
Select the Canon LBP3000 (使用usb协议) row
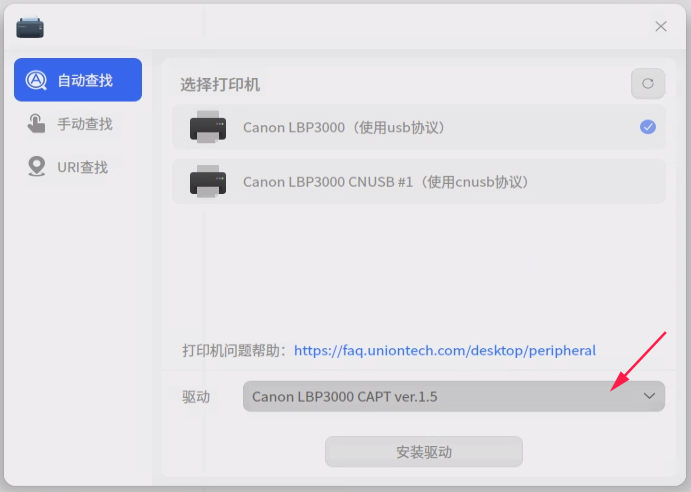pos(418,127)
